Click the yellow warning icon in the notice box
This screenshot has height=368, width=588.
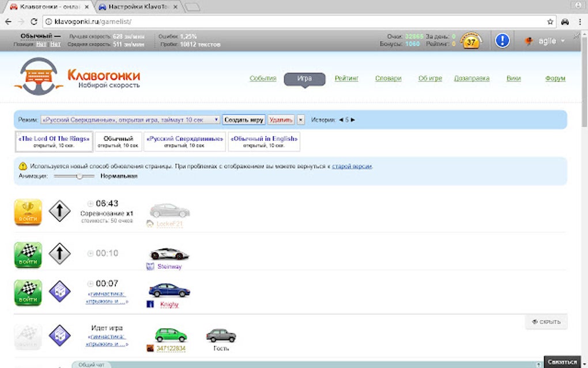23,166
